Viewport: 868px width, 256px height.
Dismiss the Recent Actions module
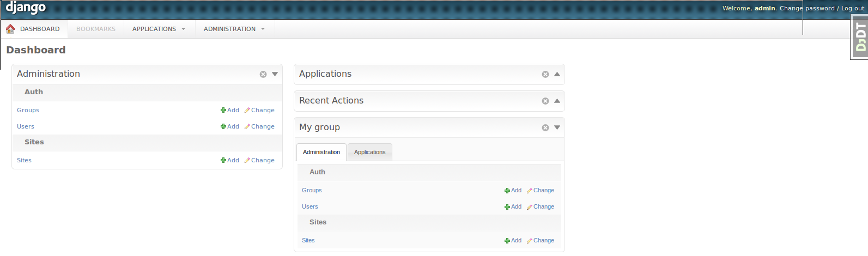545,101
